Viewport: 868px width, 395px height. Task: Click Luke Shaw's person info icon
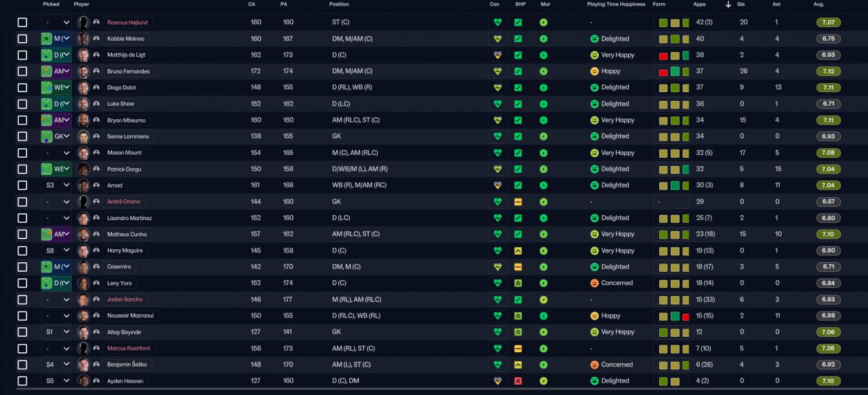tap(96, 104)
